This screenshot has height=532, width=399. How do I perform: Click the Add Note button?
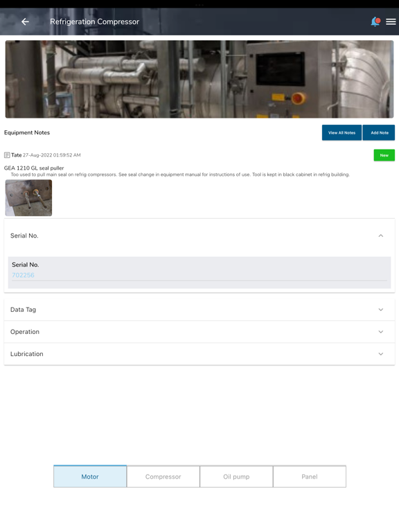point(379,133)
